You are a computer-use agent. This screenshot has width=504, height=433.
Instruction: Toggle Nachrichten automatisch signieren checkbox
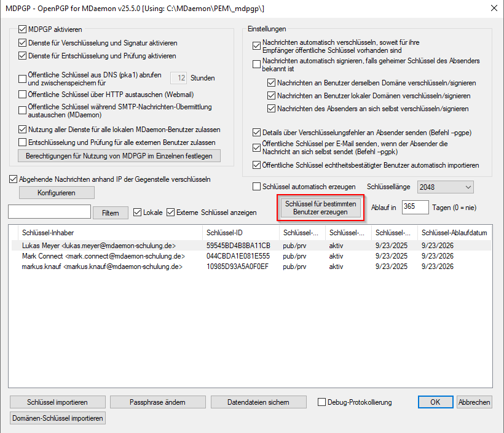coord(257,64)
